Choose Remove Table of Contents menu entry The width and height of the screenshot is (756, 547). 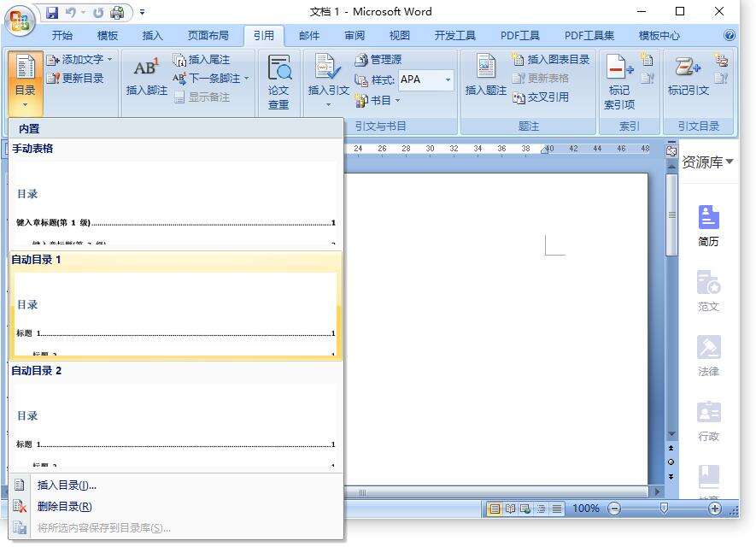176,507
